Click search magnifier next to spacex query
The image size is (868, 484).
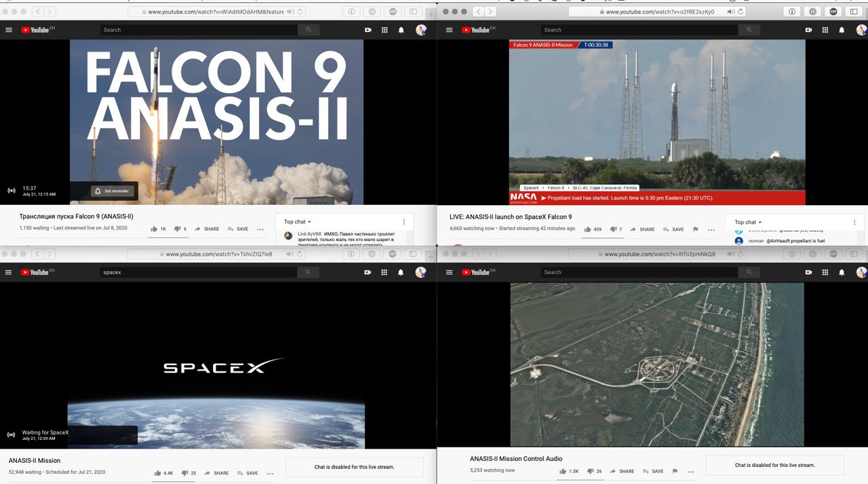[308, 272]
